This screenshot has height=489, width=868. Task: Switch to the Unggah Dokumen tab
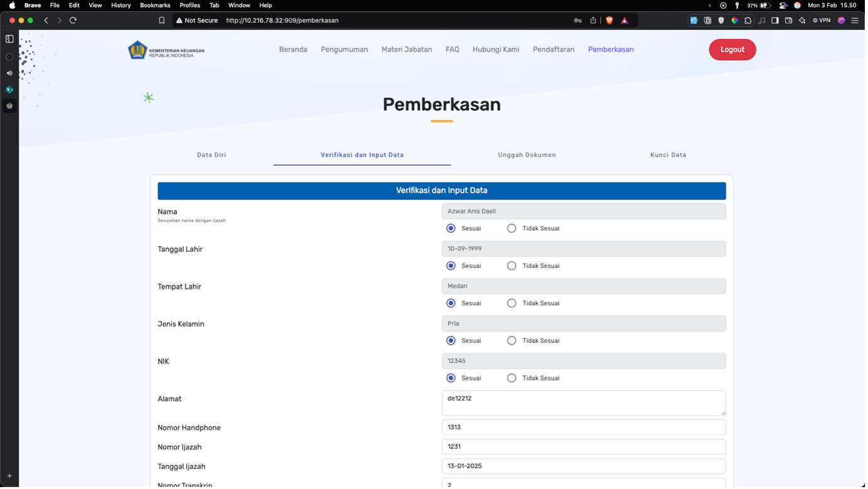click(527, 155)
